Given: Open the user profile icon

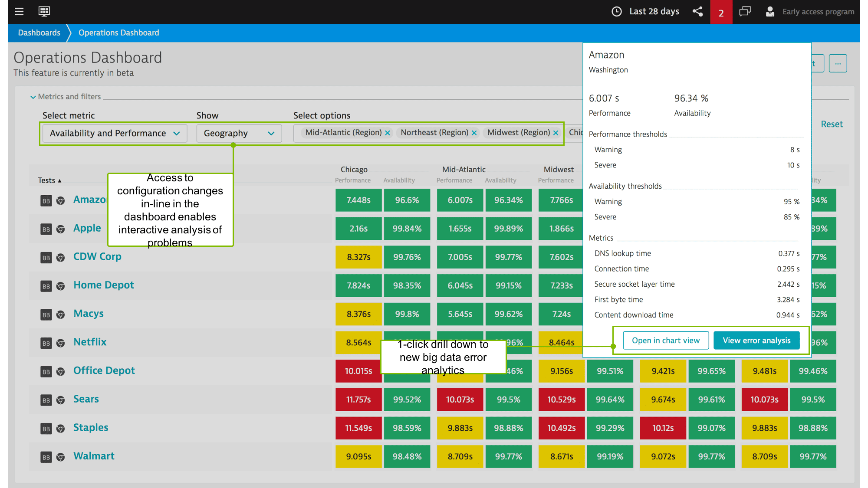Looking at the screenshot, I should pos(770,12).
